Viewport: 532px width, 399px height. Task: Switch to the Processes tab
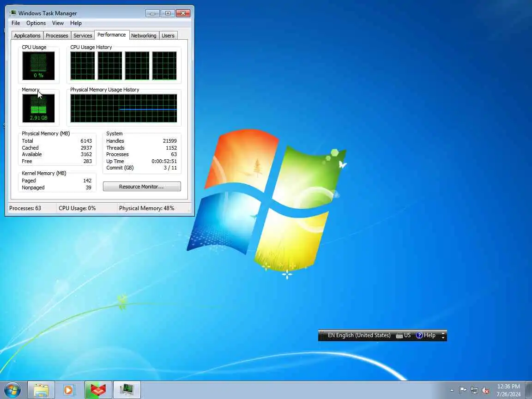(x=57, y=36)
